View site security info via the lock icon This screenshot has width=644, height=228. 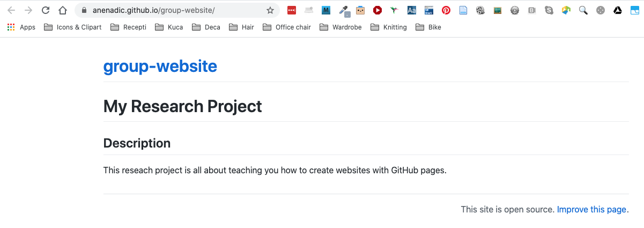click(84, 10)
